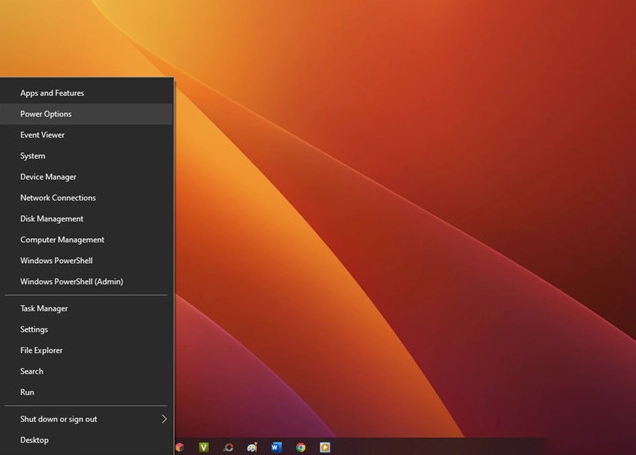Open the orange media player taskbar icon
Viewport: 636px width, 455px height.
[x=325, y=447]
